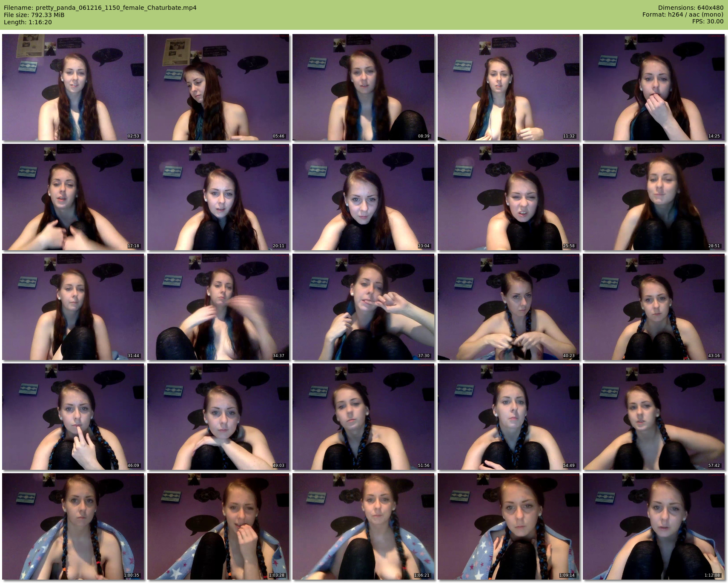Click the 'Length: 1:16:20' text

coord(28,22)
